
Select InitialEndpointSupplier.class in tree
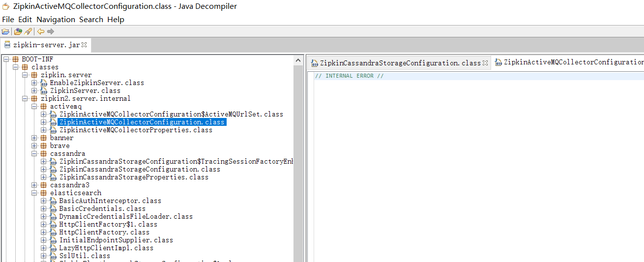116,240
